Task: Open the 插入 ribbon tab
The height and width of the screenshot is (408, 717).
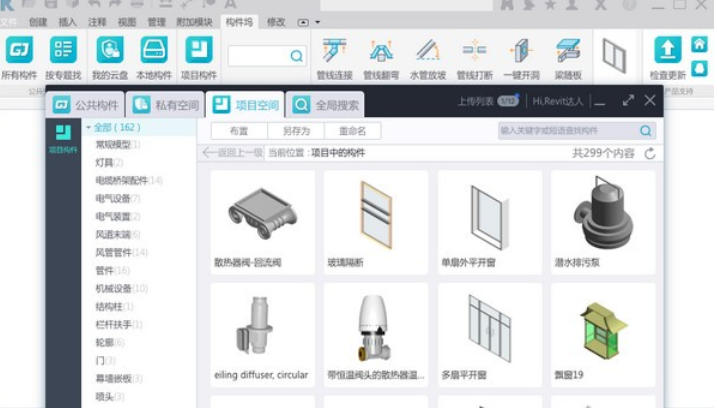Action: (x=68, y=22)
